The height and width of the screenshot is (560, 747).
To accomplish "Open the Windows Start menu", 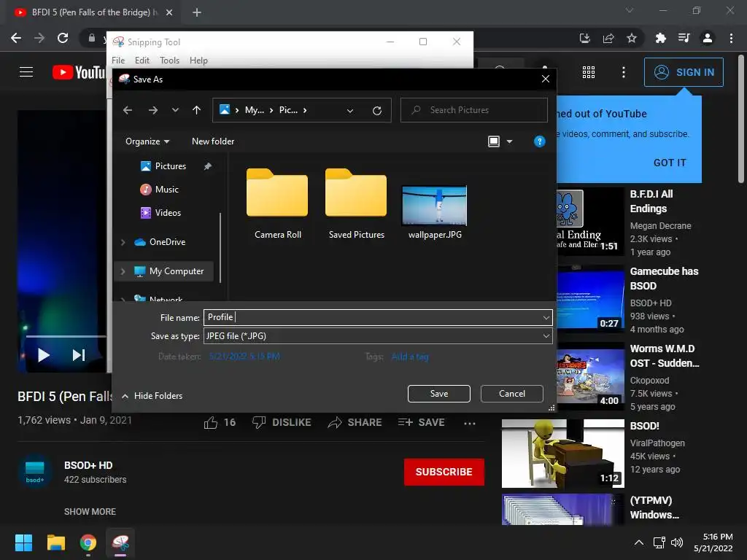I will click(x=23, y=542).
